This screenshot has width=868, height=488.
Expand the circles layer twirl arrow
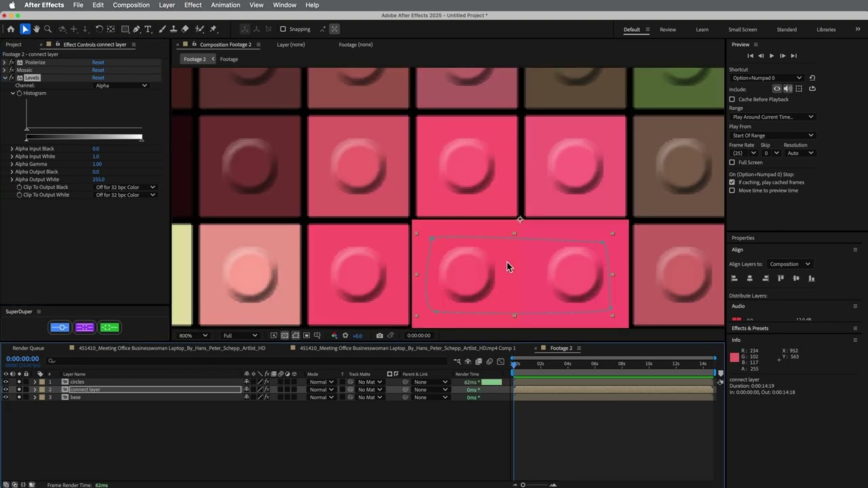tap(35, 382)
